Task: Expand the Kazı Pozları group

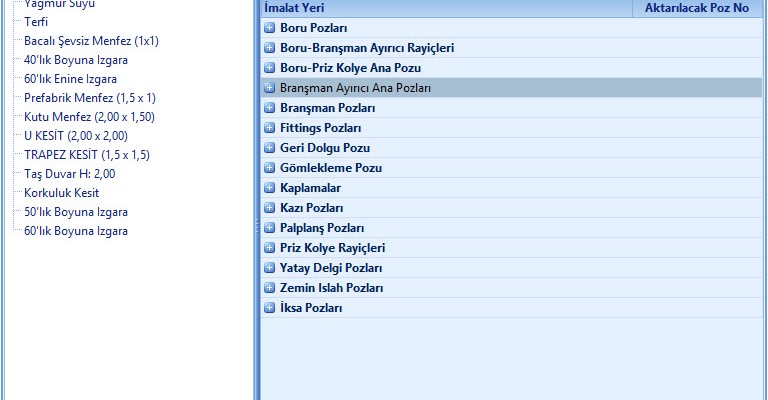Action: click(269, 208)
